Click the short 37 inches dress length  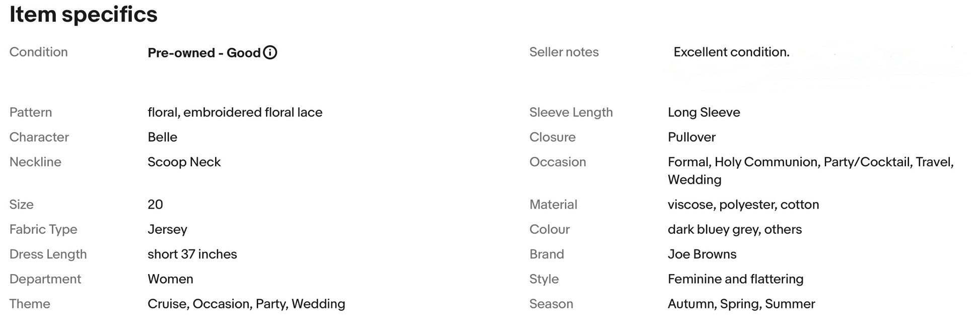(x=192, y=254)
